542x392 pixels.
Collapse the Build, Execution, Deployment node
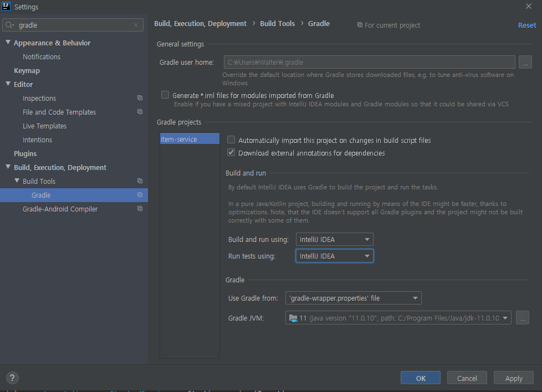[8, 167]
